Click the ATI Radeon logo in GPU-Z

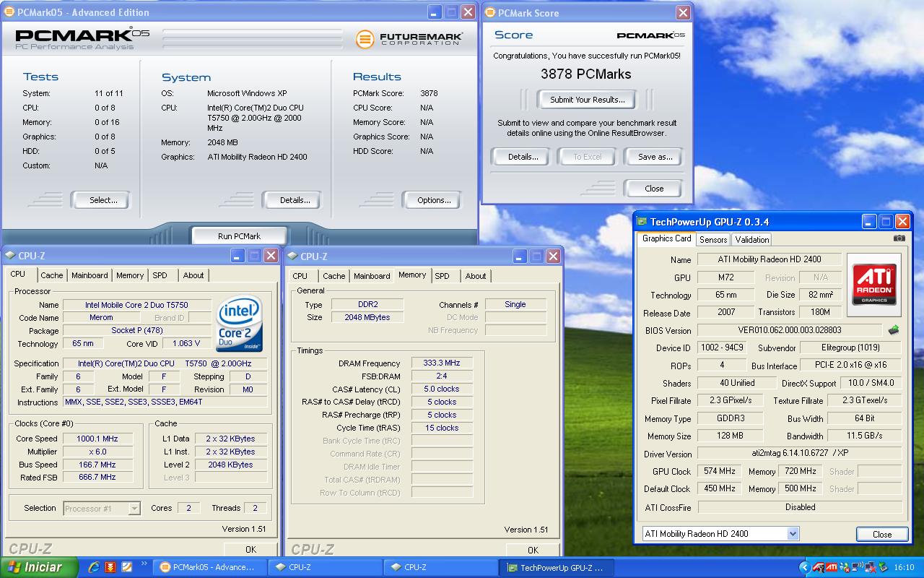point(874,285)
